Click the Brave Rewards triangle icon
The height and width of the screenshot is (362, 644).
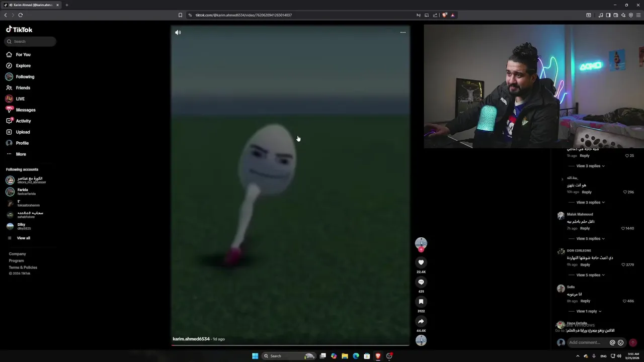[x=452, y=15]
